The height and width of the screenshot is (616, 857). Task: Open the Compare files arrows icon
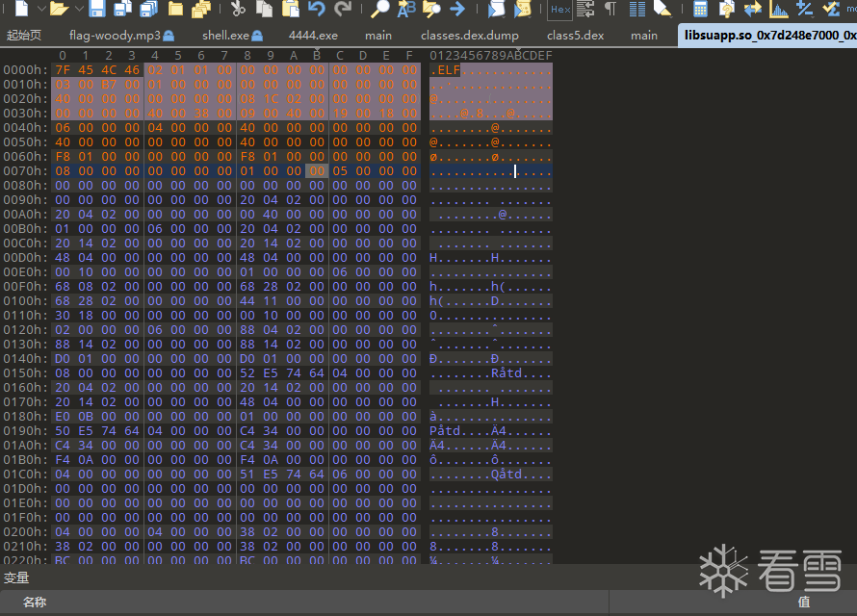753,9
